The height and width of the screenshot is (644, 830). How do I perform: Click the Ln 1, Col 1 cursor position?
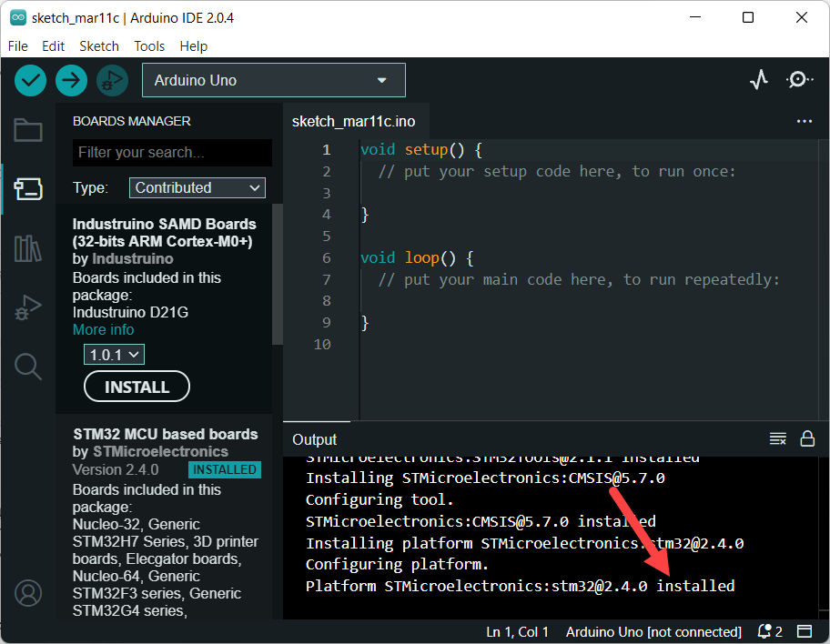tap(517, 632)
